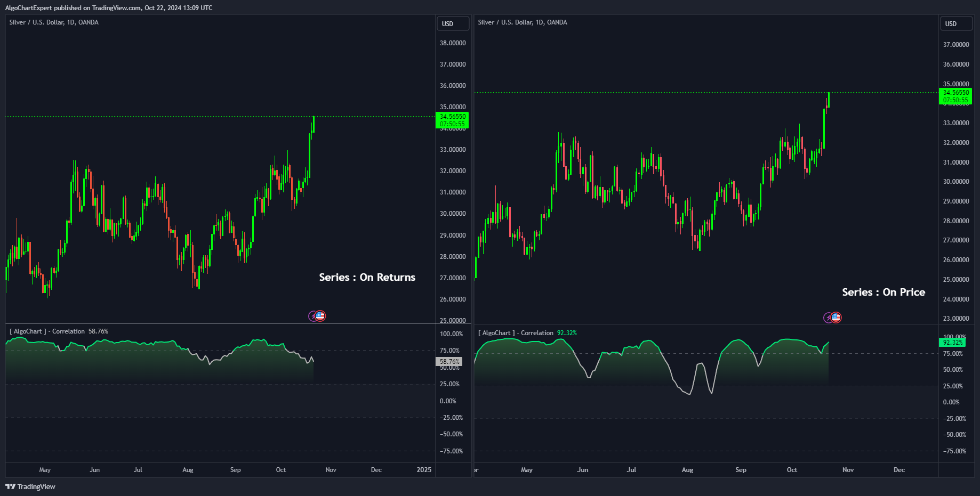Select the AlgoChart Correlation 92.32% indicator legend

[x=527, y=333]
